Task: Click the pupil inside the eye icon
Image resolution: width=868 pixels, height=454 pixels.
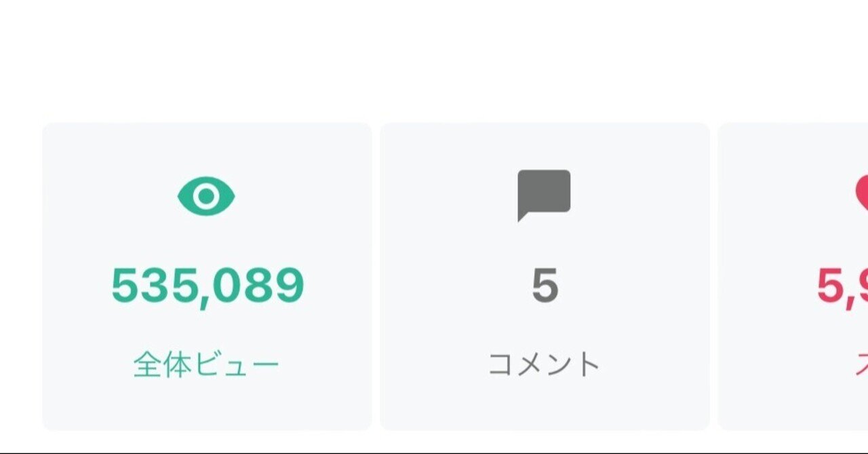Action: coord(208,197)
